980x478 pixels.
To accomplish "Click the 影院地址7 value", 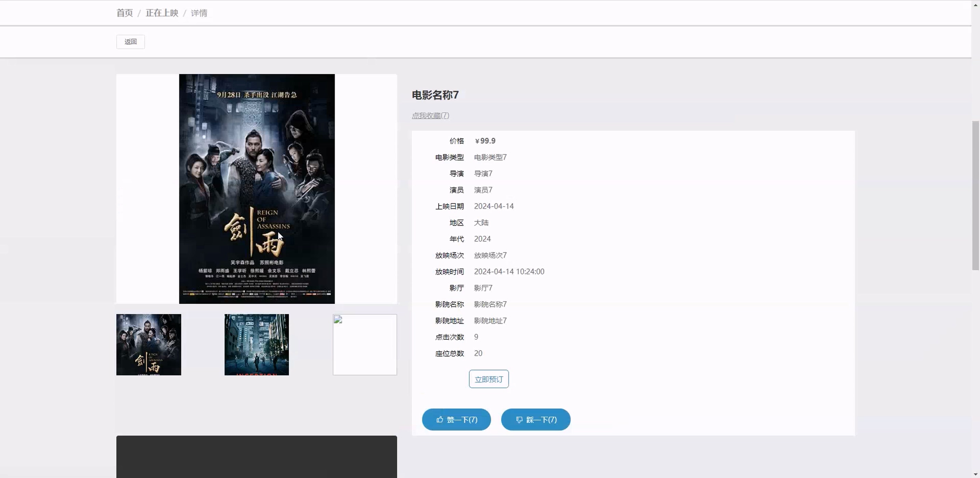I will (490, 321).
